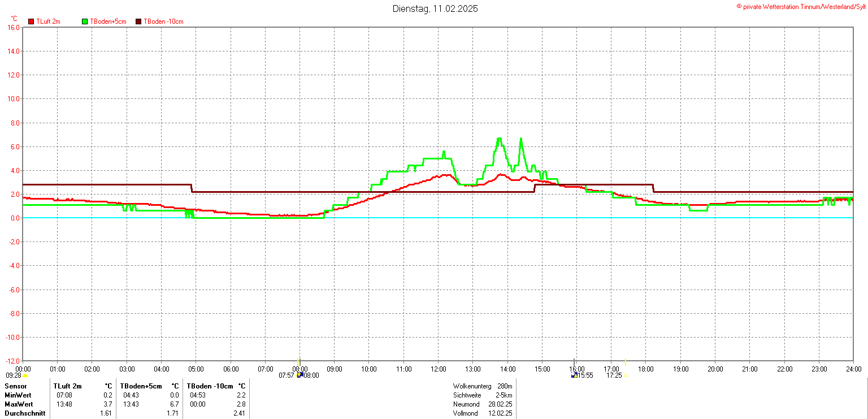Click the dark red TBoden -10cm legend swatch
The height and width of the screenshot is (419, 868).
tap(138, 21)
